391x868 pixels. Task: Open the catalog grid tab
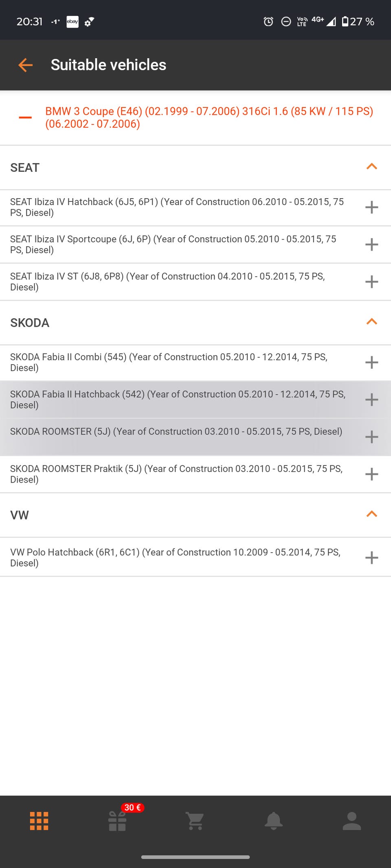click(39, 821)
